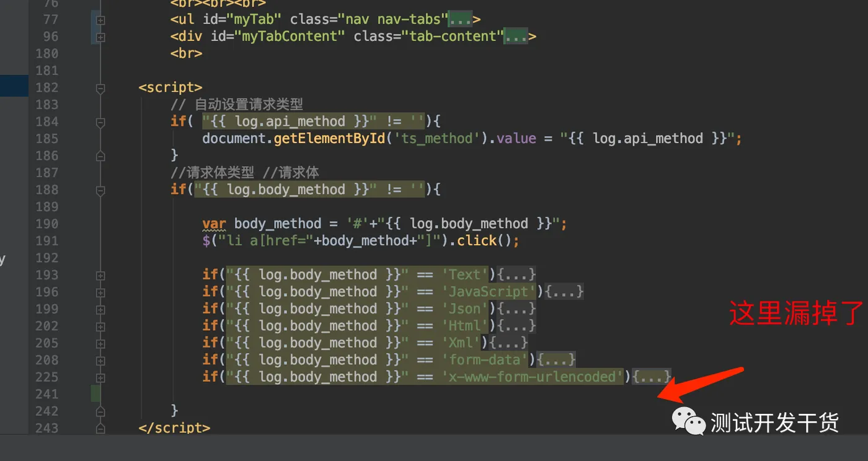Expand the 'Xml' if block fold marker, line 205
The image size is (868, 461).
point(100,343)
